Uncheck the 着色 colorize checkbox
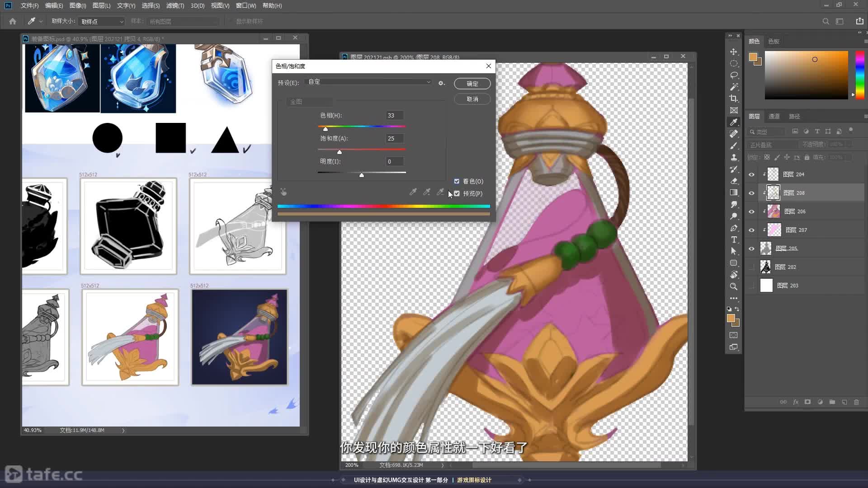The width and height of the screenshot is (868, 488). coord(457,181)
